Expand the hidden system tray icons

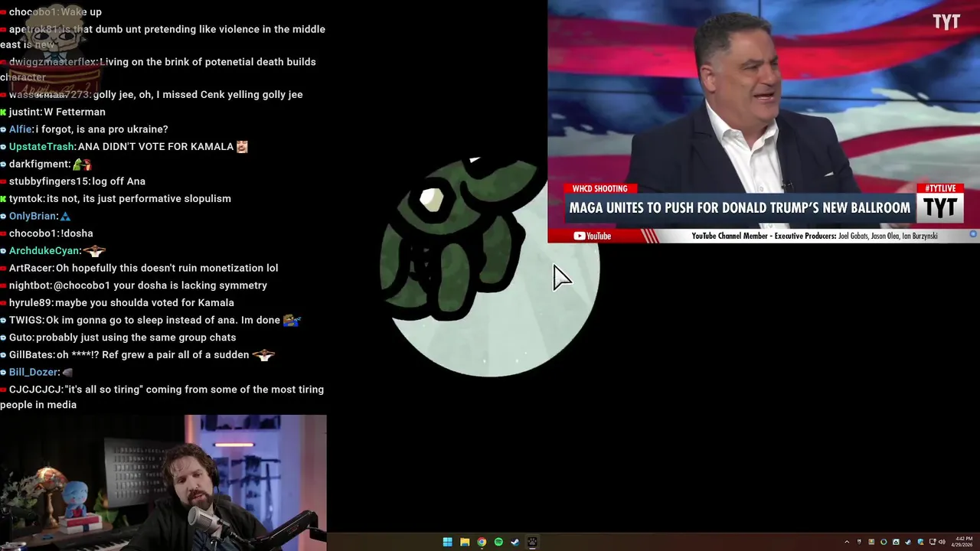point(847,542)
